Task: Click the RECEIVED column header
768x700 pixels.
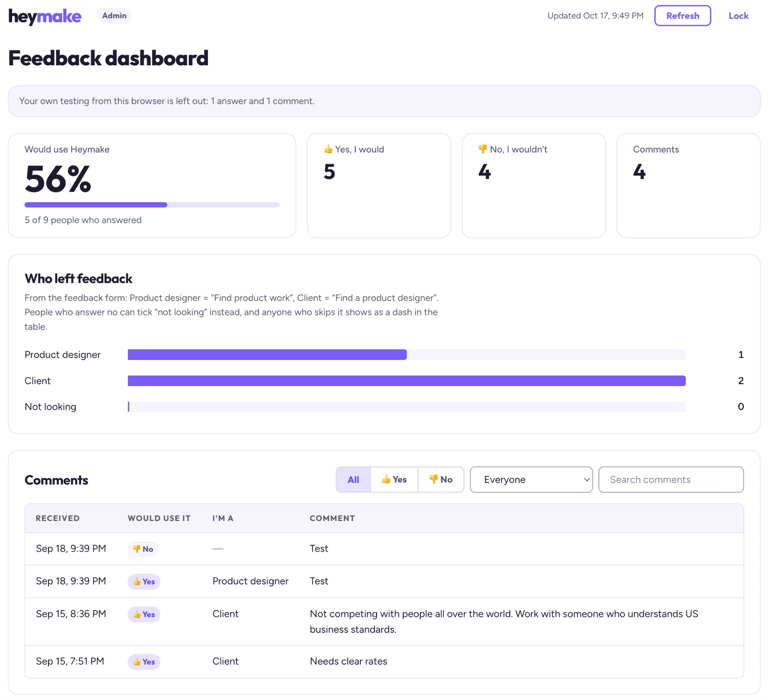Action: point(58,518)
